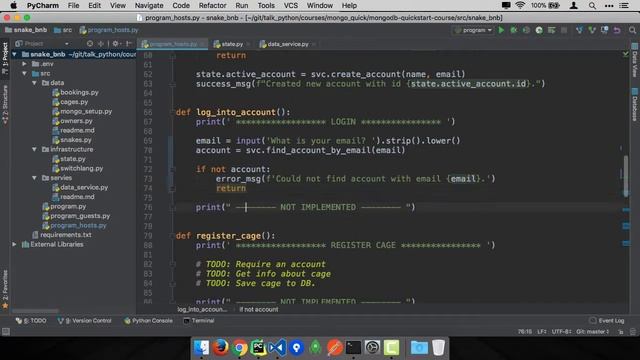Collapse the infrastructure folder
640x360 pixels.
(x=34, y=149)
